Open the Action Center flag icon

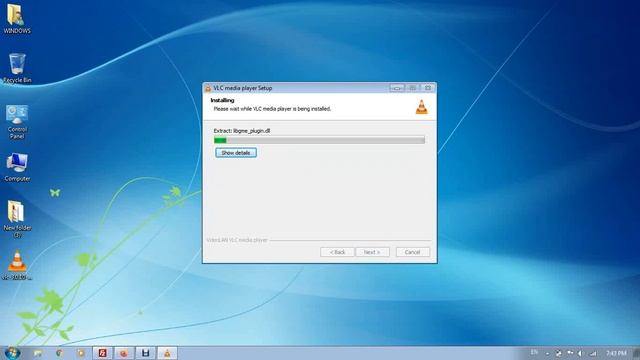click(570, 353)
